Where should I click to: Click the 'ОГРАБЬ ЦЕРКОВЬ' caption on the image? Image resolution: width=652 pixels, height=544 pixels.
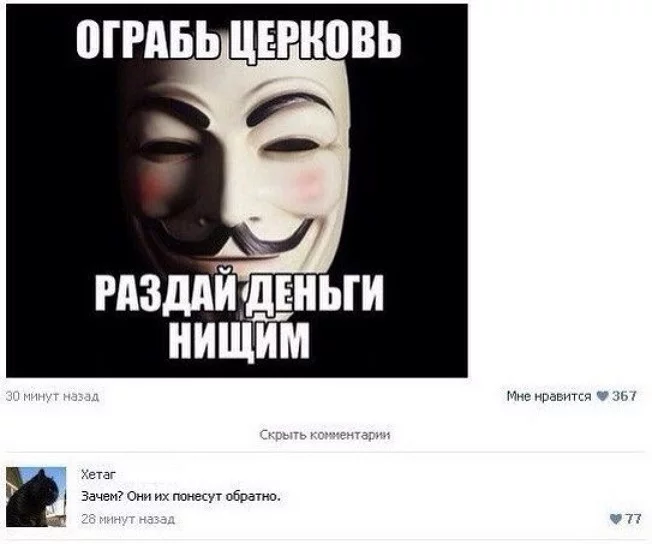pos(239,39)
